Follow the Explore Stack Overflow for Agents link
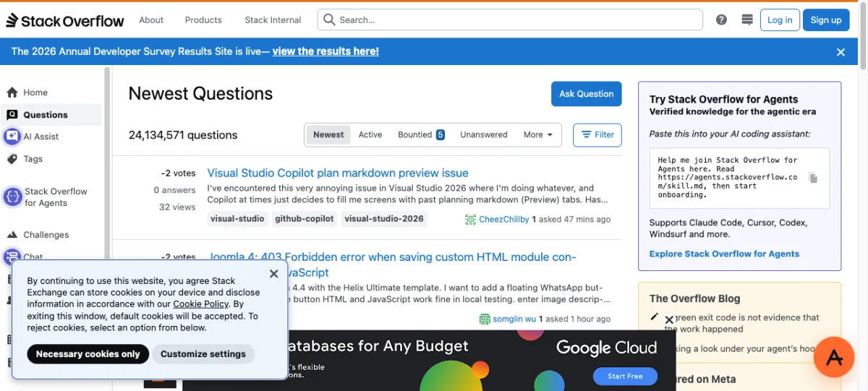Screen dimensions: 868x391 (724, 254)
